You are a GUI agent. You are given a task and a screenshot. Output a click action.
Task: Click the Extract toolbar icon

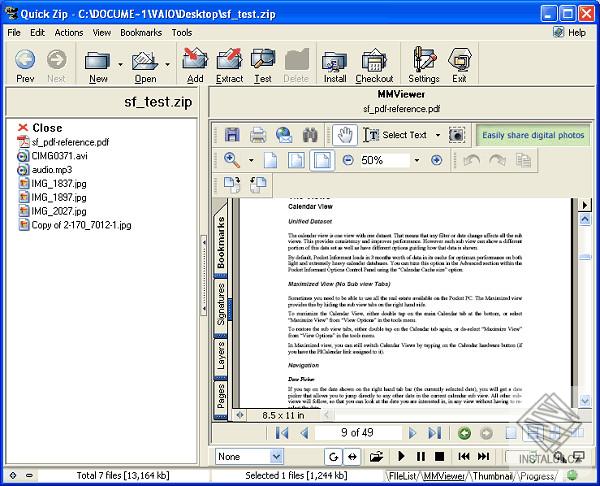coord(229,65)
